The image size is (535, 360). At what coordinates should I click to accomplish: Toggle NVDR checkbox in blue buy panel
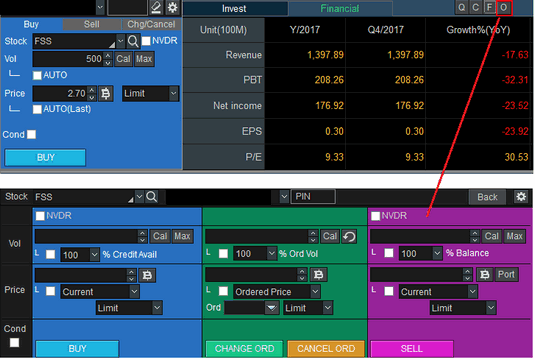click(40, 216)
